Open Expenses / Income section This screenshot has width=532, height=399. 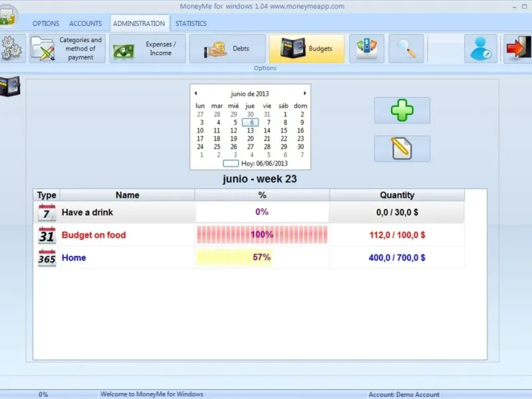tap(147, 49)
